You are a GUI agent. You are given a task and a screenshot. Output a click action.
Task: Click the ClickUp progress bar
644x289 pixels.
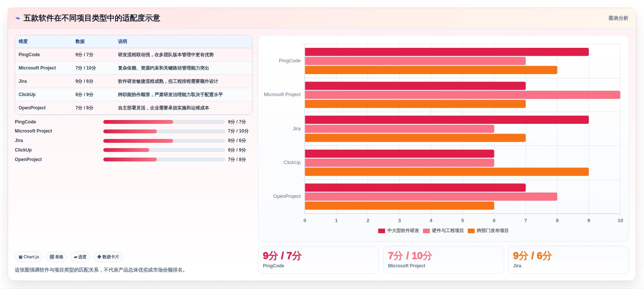(x=164, y=150)
